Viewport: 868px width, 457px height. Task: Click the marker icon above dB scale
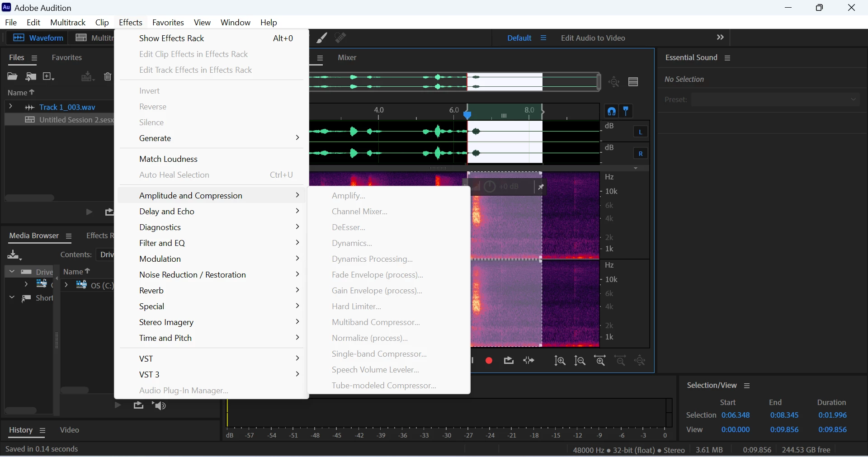tap(627, 112)
